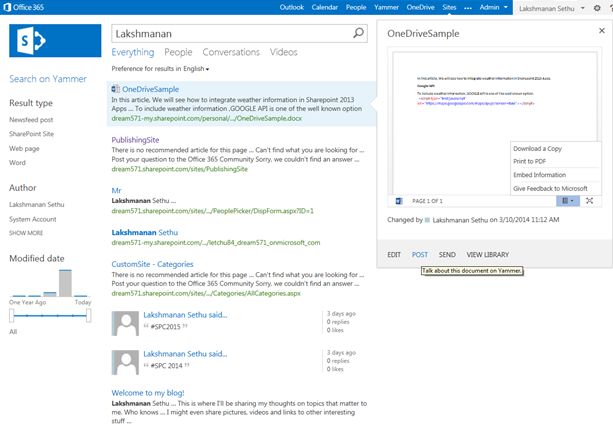Click Lakshmanan Sethu in Changed by line
Screen dimensions: 613x424
[460, 220]
